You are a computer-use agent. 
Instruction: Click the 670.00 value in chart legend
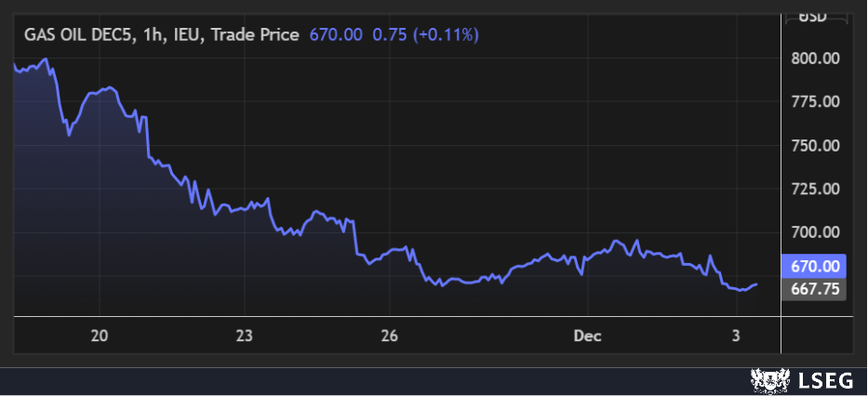335,34
